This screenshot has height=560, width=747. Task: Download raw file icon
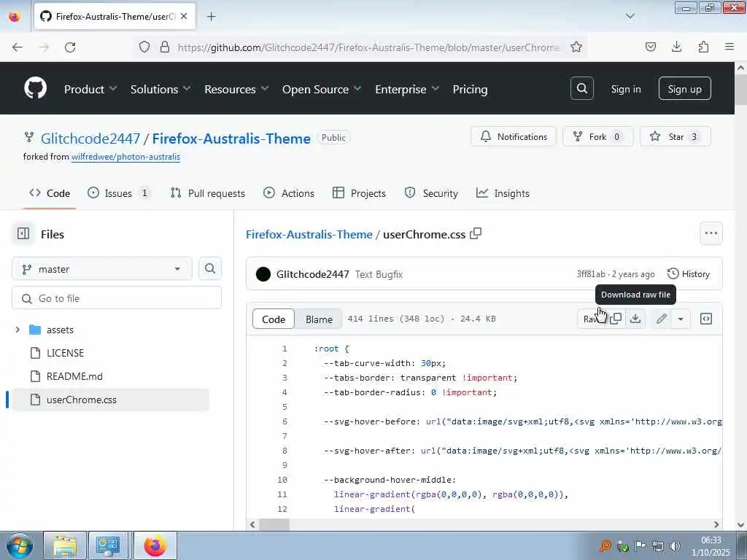(635, 319)
